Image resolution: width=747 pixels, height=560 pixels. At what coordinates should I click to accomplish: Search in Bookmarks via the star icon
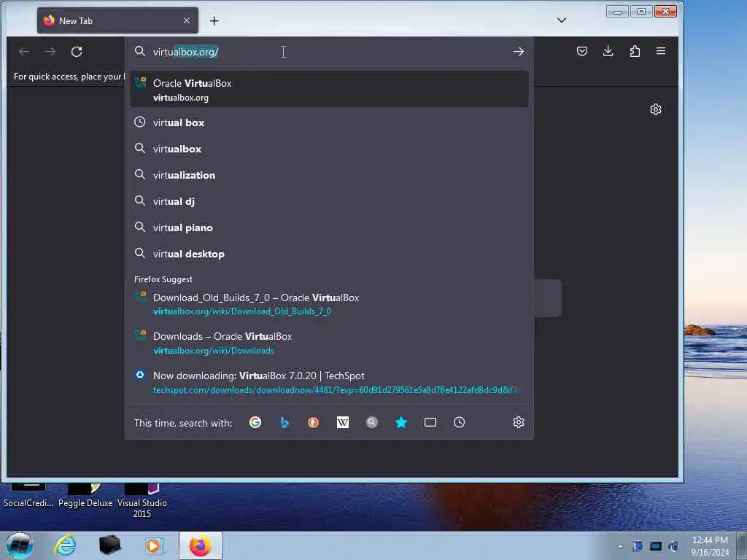tap(401, 422)
